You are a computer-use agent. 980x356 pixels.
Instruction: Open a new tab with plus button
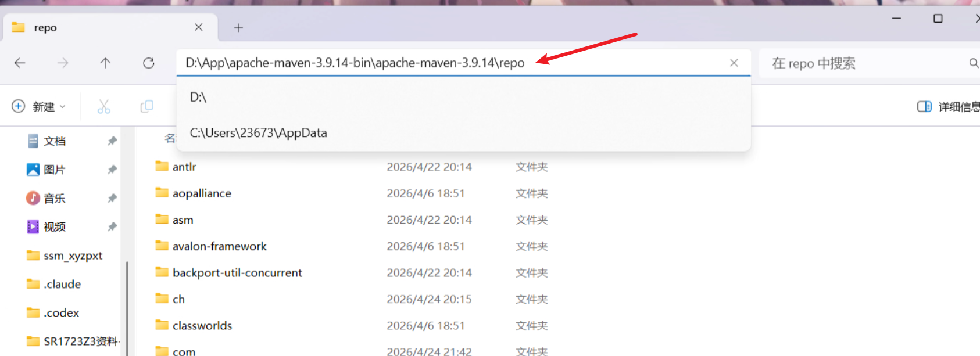coord(238,28)
